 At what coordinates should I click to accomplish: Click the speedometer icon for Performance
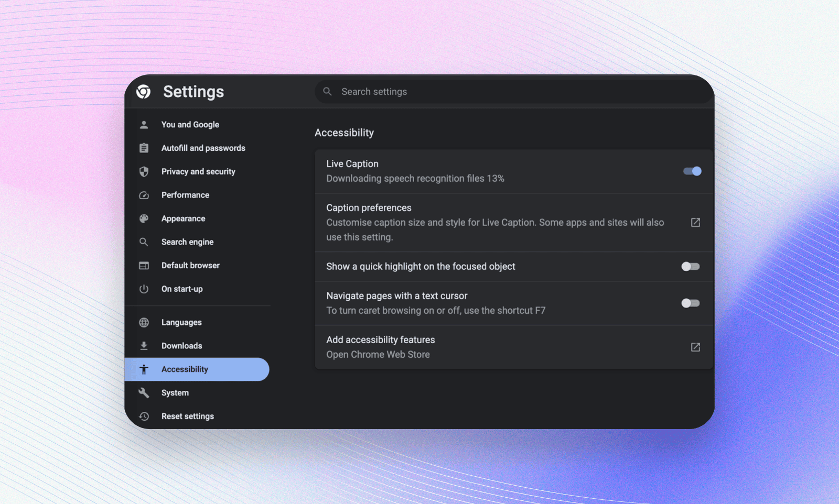click(144, 195)
